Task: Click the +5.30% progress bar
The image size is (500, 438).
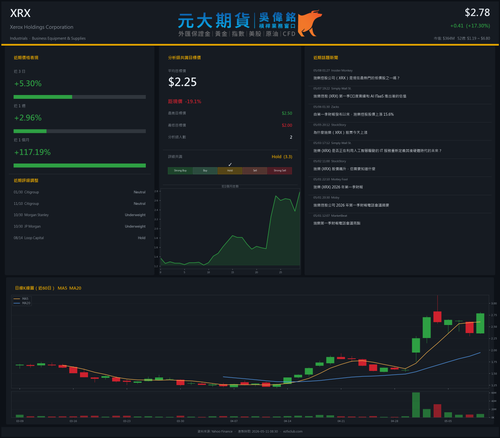Action: [79, 97]
